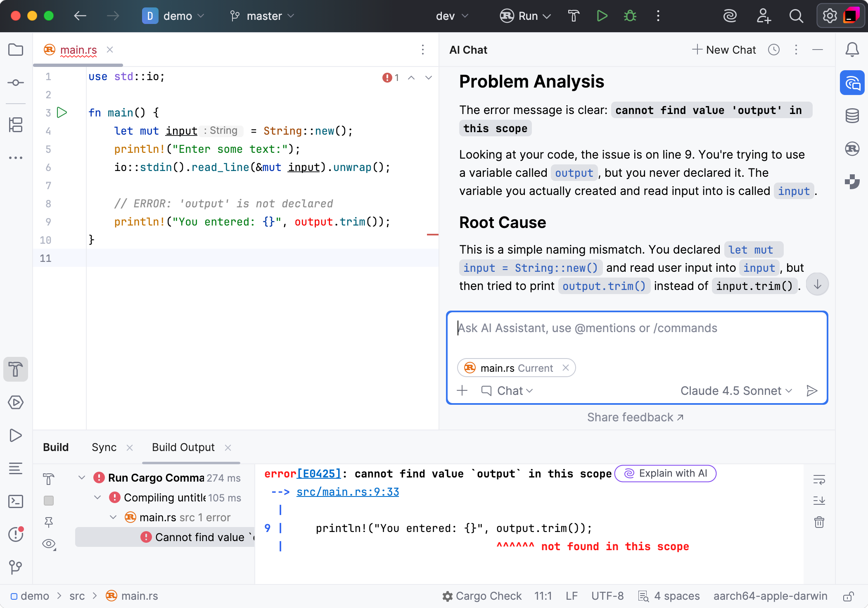Open the Terminal tool window

tap(16, 501)
